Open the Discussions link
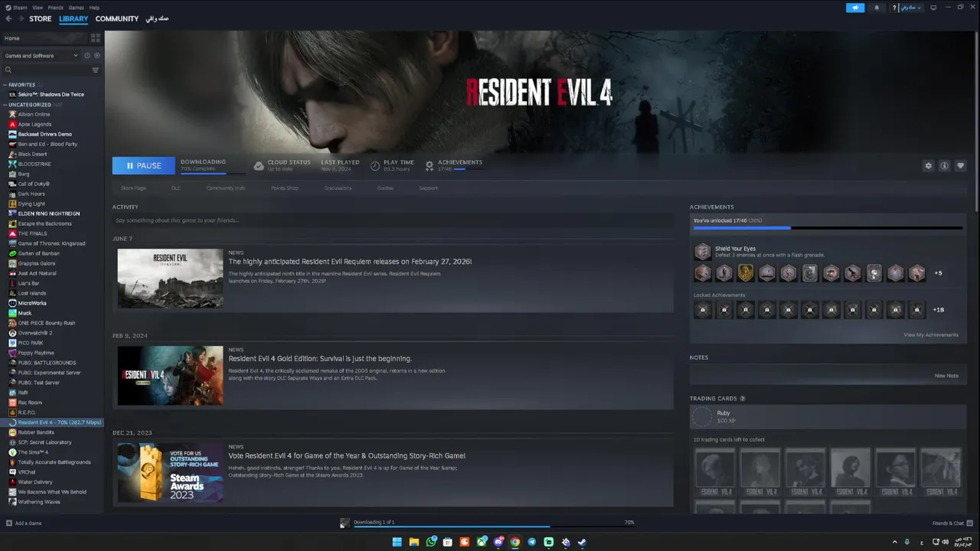Viewport: 980px width, 551px height. [338, 188]
